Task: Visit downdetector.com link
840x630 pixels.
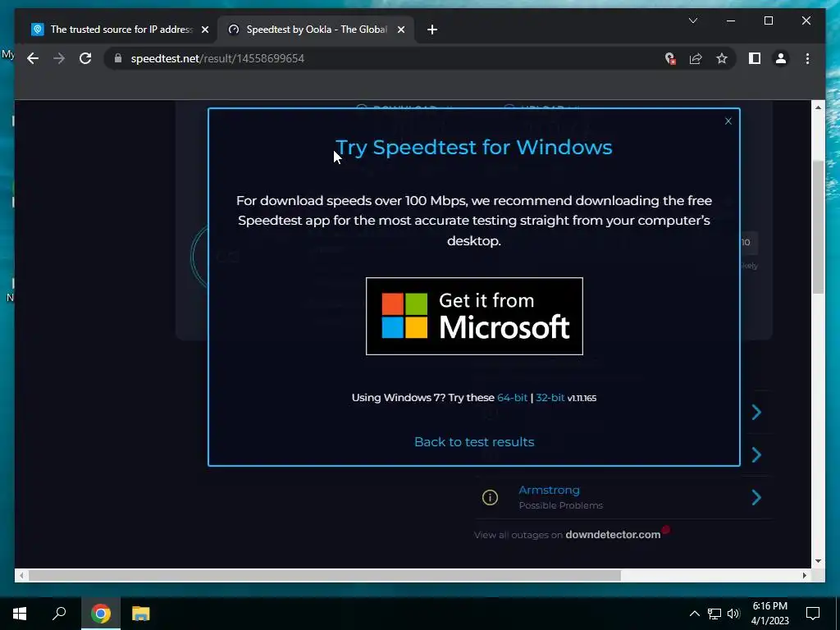Action: tap(613, 535)
